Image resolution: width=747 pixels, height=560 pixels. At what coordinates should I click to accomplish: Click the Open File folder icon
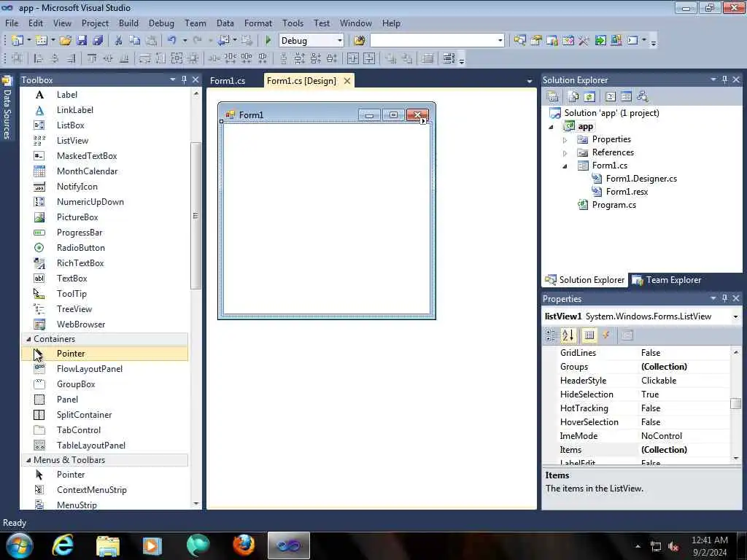pos(66,41)
